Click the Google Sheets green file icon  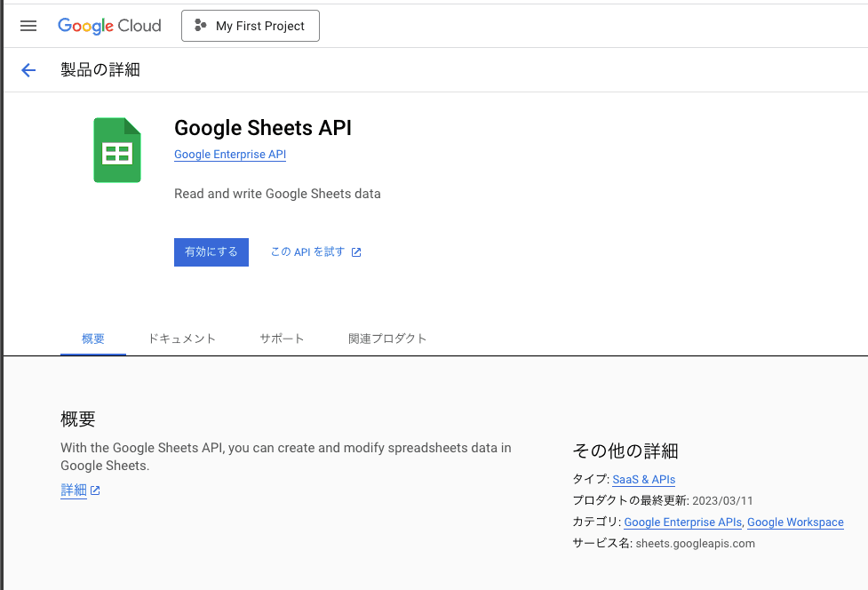coord(117,150)
